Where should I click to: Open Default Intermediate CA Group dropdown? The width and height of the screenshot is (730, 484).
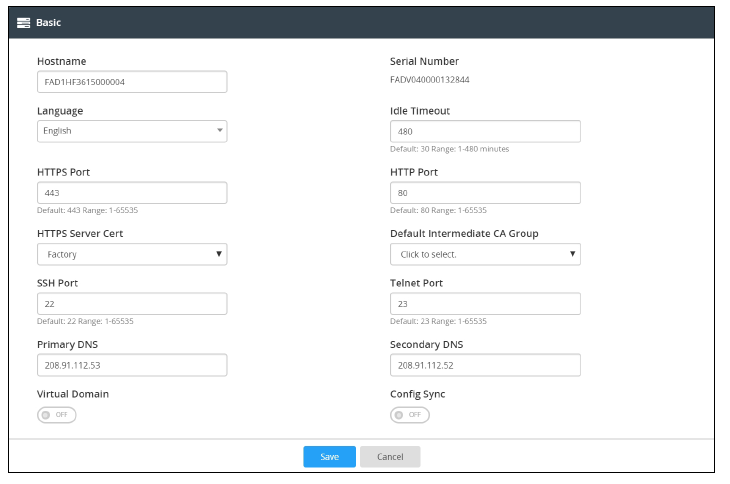click(x=484, y=254)
